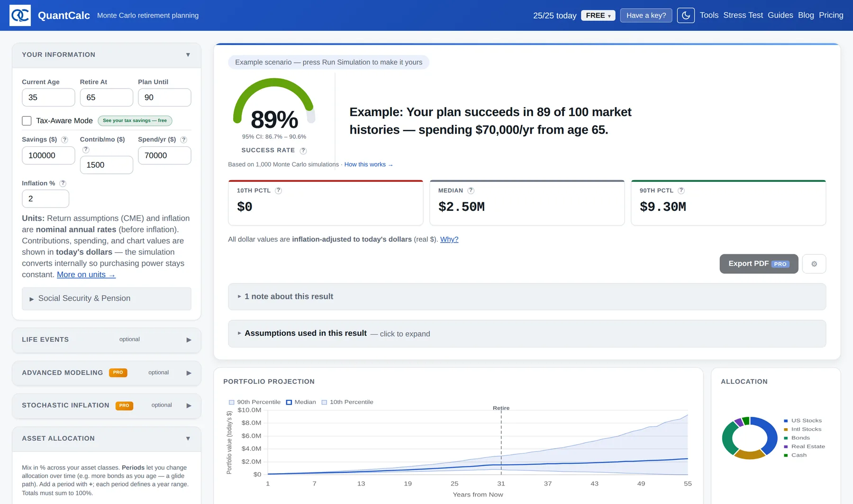Follow the More on units link
Screen dimensions: 853x504
(x=86, y=275)
